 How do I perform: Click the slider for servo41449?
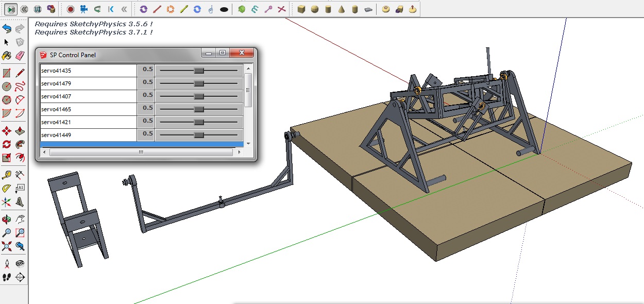pyautogui.click(x=199, y=135)
